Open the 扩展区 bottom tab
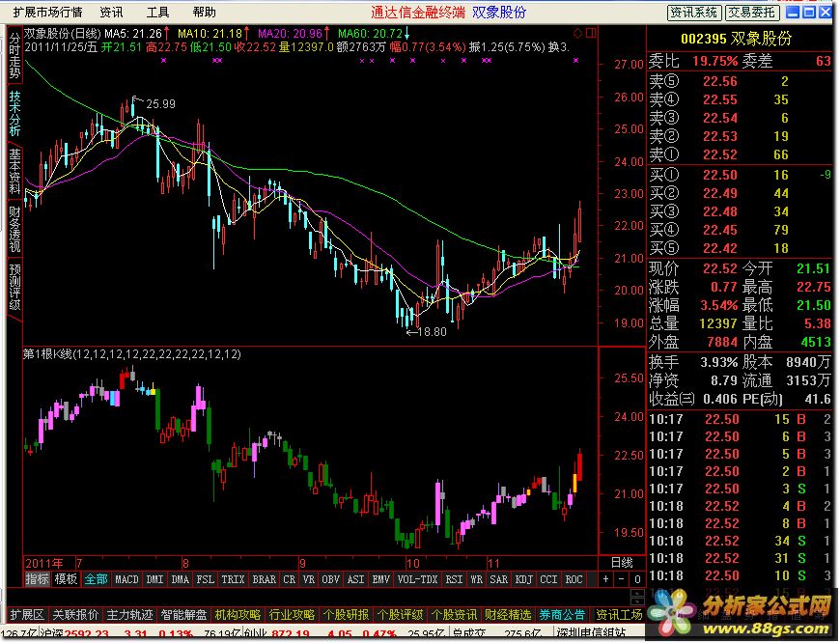This screenshot has height=643, width=840. tap(27, 615)
